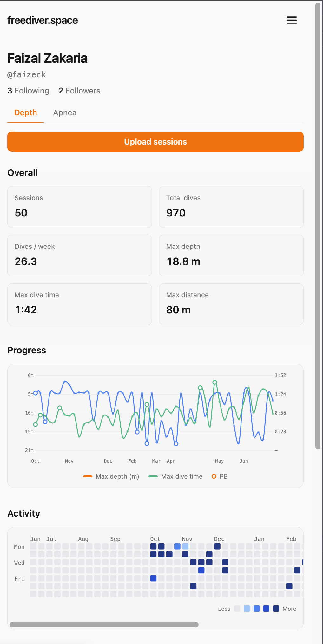
Task: Click the @faizeck username
Action: pos(27,75)
